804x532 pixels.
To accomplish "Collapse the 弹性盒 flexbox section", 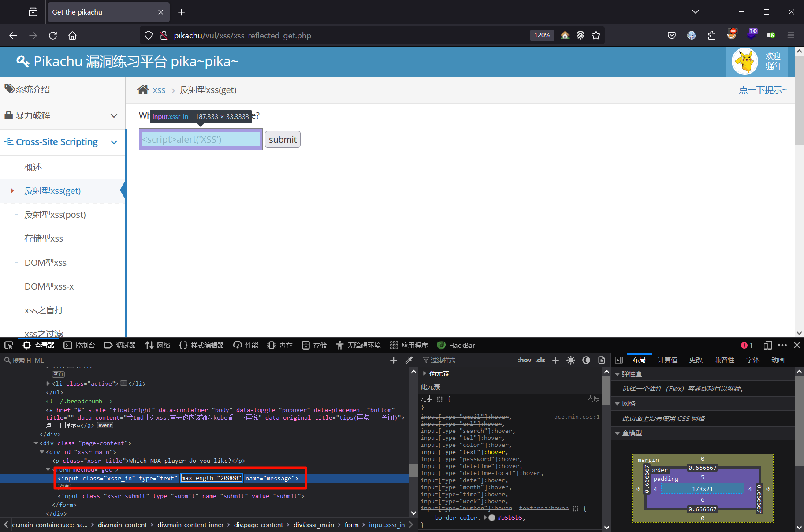I will click(x=618, y=374).
